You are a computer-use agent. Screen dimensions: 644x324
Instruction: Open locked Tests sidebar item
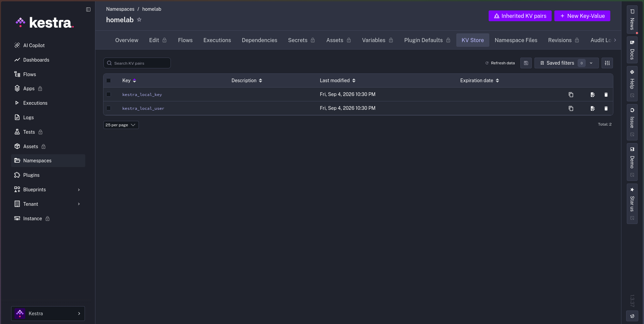coord(48,132)
